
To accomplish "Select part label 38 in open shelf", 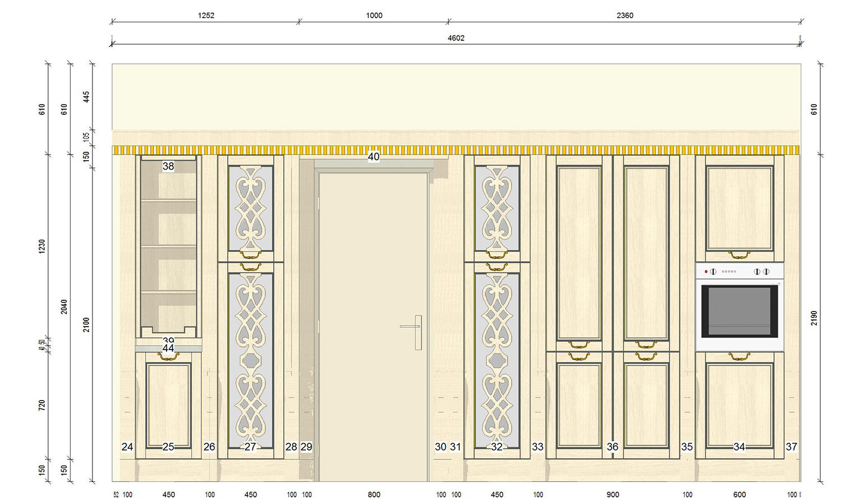I will (x=168, y=166).
